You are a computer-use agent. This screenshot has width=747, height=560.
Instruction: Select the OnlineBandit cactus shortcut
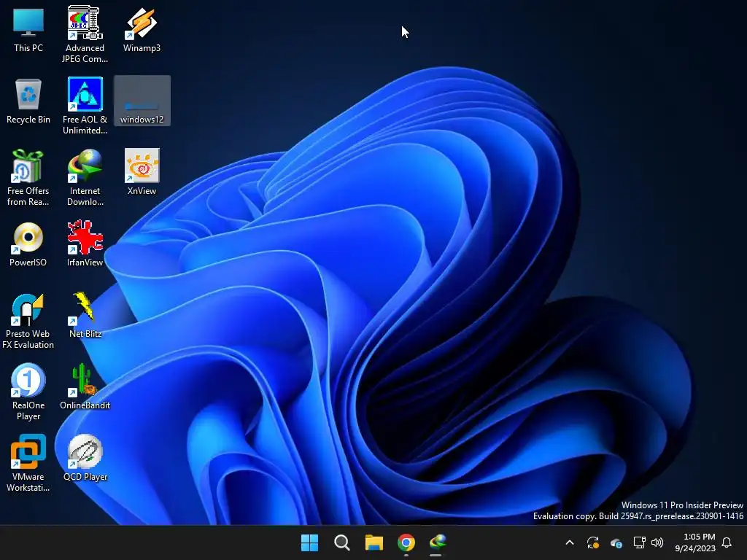pos(85,386)
